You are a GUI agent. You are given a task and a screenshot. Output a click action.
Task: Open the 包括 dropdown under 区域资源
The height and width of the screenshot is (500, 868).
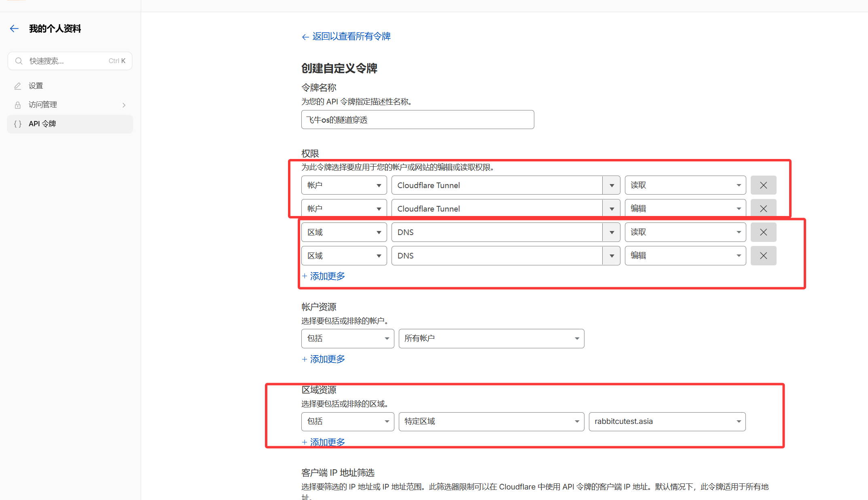click(347, 422)
